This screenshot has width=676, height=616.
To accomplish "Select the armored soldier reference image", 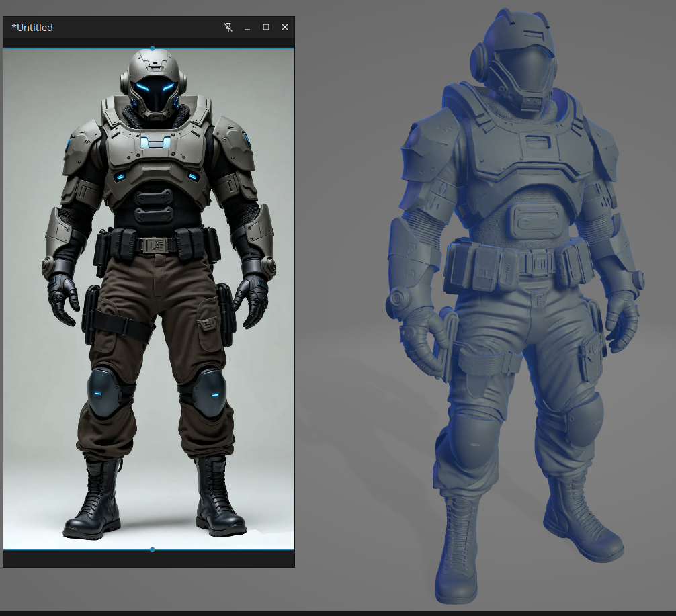I will [x=149, y=299].
